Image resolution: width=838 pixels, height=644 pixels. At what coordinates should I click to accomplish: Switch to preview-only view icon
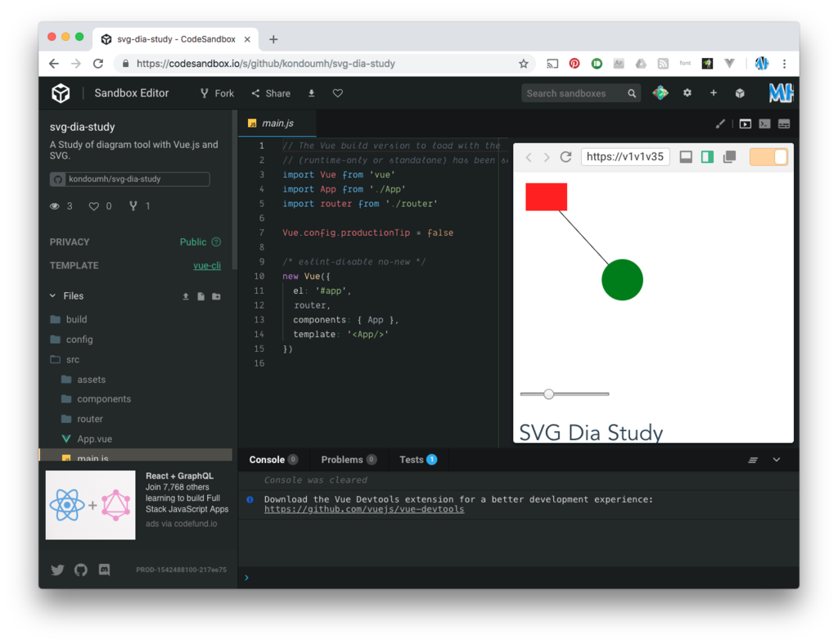pyautogui.click(x=745, y=124)
